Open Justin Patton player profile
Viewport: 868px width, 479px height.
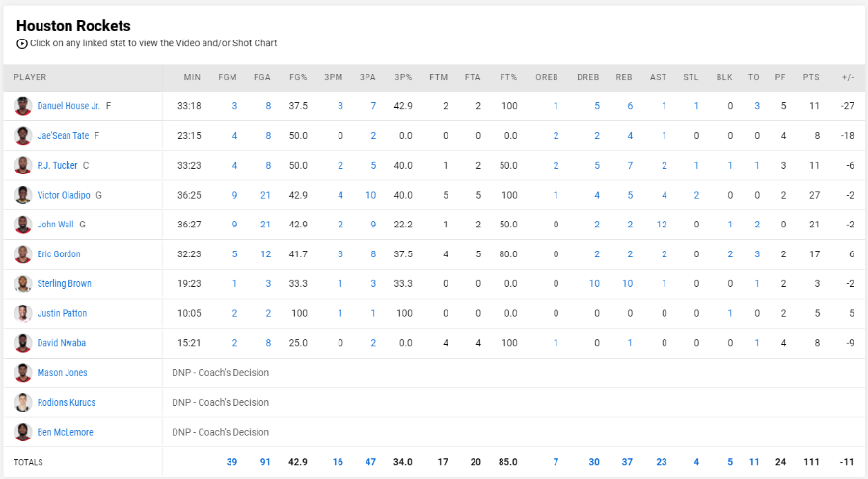(x=62, y=313)
